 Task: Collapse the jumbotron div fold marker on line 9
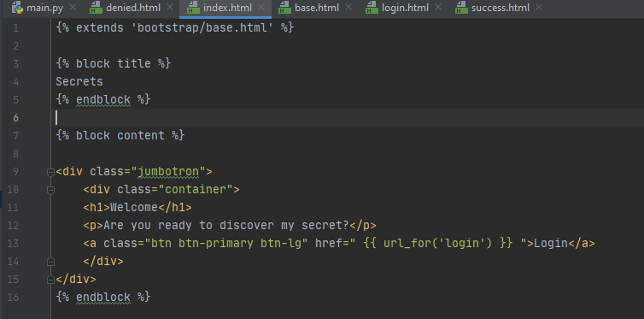51,172
